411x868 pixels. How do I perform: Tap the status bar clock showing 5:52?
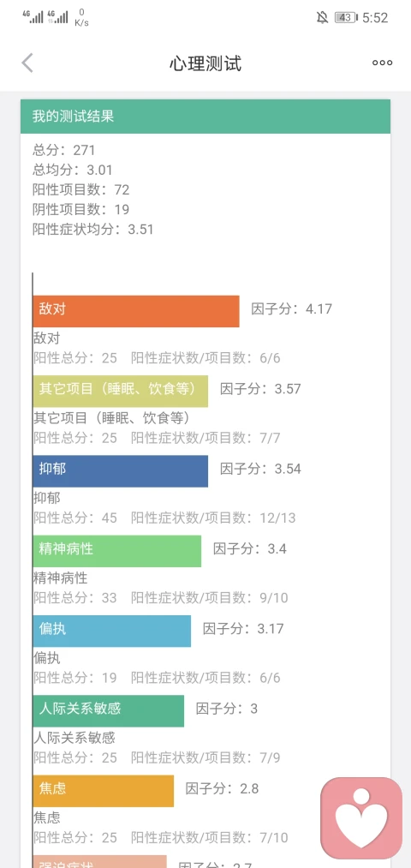pos(376,18)
